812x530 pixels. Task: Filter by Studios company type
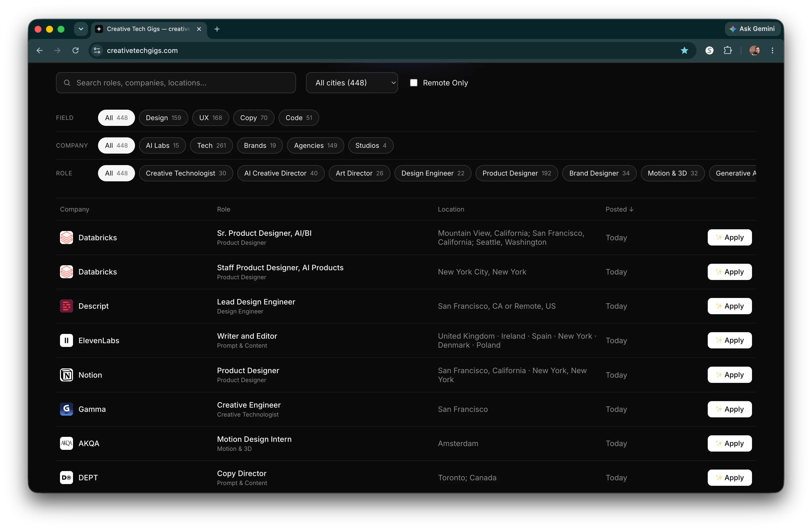(371, 146)
